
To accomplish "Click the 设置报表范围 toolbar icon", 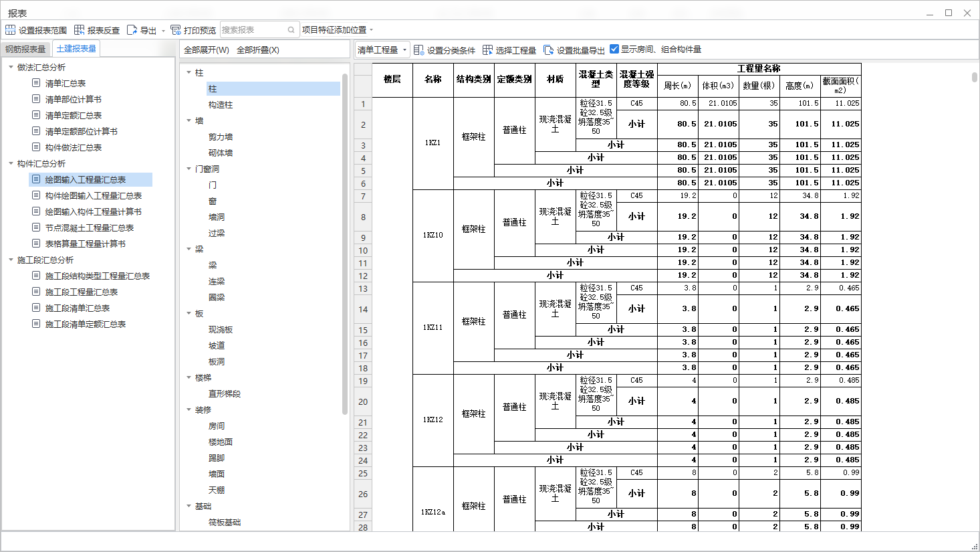I will pyautogui.click(x=10, y=30).
